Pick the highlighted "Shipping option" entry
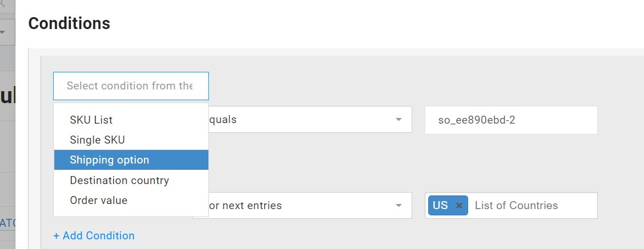 (x=110, y=160)
